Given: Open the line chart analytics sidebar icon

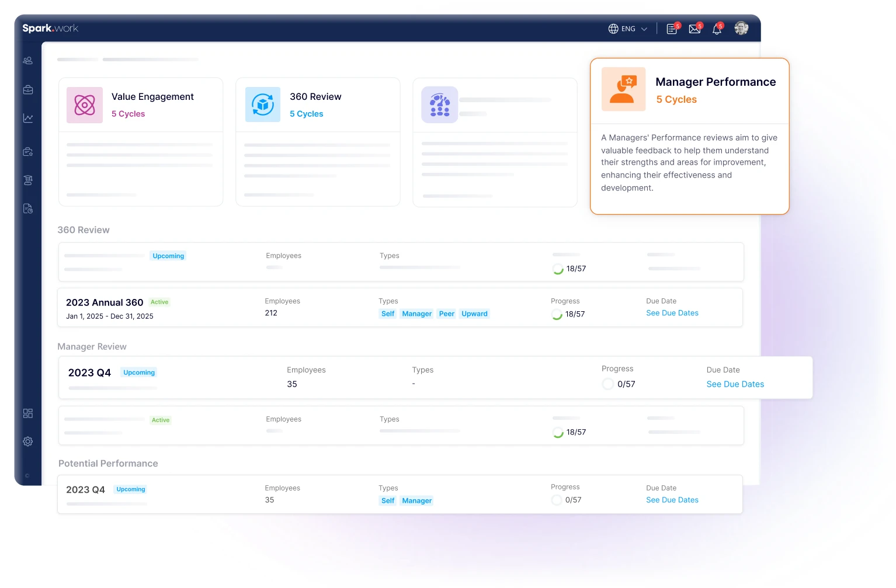Looking at the screenshot, I should [27, 118].
